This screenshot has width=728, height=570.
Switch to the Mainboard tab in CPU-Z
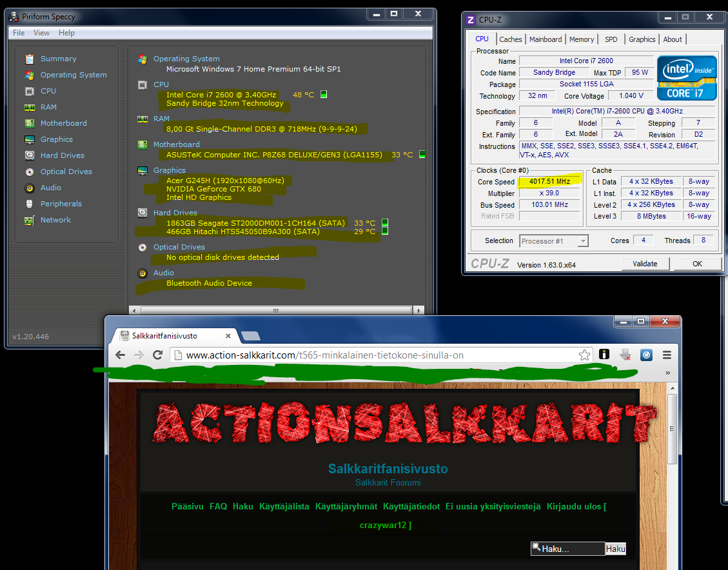click(546, 39)
